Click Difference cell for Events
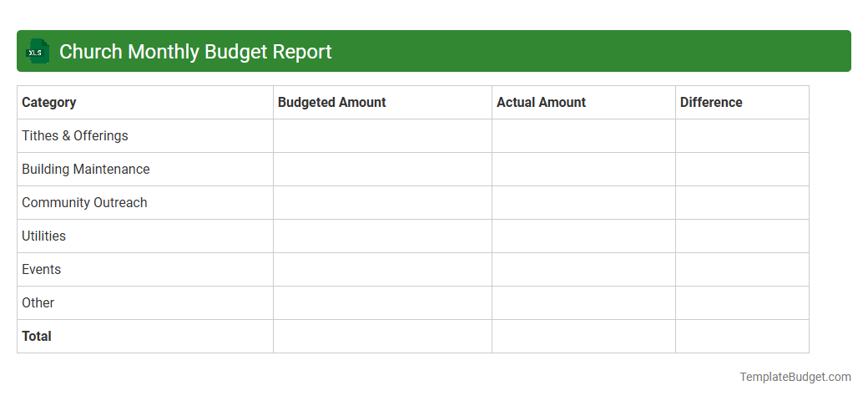 [742, 269]
